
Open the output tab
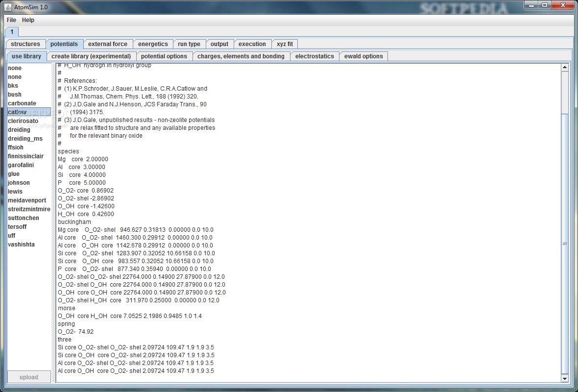pos(219,44)
